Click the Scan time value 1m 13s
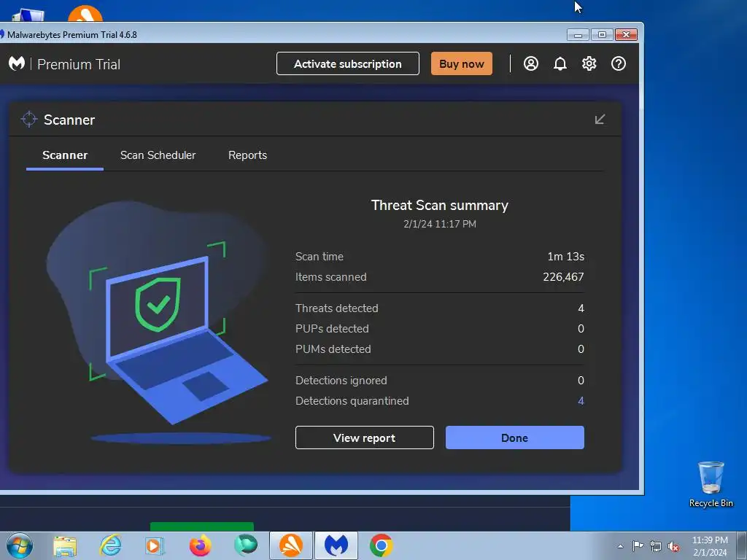This screenshot has height=560, width=747. coord(565,256)
